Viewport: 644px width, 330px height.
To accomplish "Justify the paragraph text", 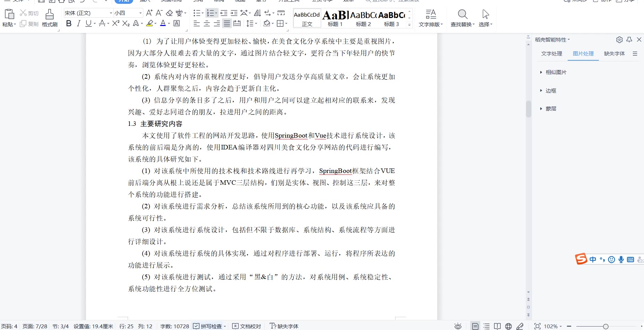I will click(x=227, y=23).
